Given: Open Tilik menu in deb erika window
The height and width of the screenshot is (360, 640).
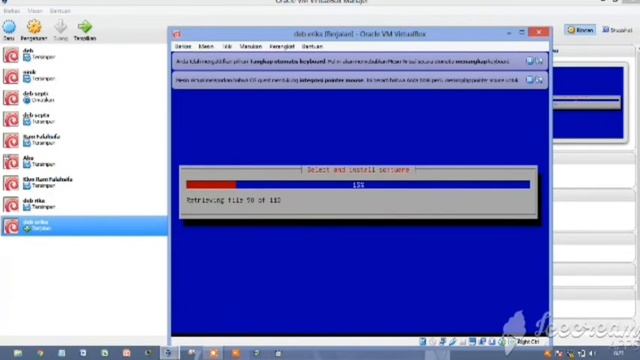Looking at the screenshot, I should click(x=227, y=47).
